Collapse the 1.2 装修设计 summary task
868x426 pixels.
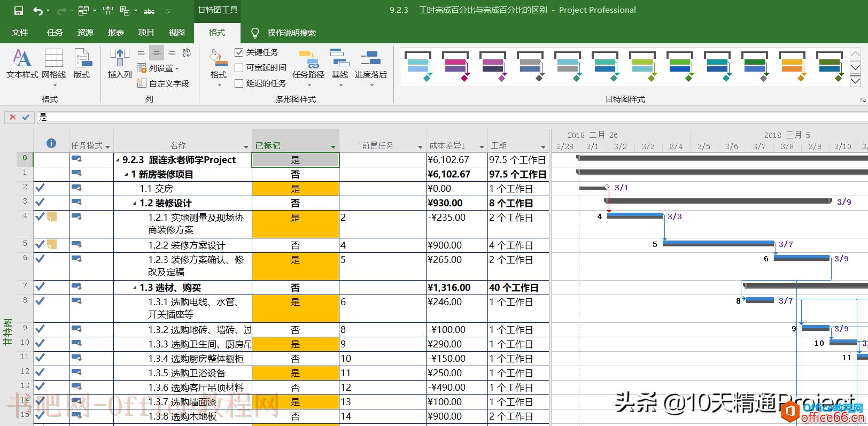click(x=135, y=204)
